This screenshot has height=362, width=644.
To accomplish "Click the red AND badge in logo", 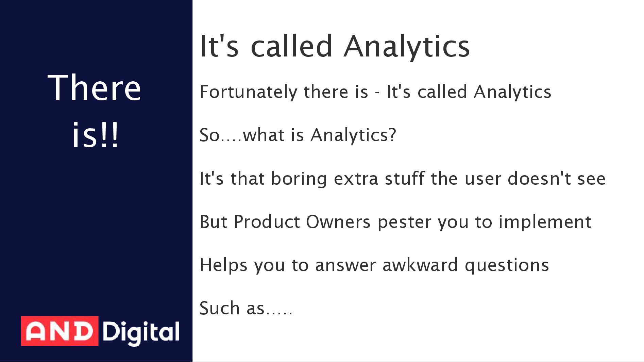I will coord(60,331).
